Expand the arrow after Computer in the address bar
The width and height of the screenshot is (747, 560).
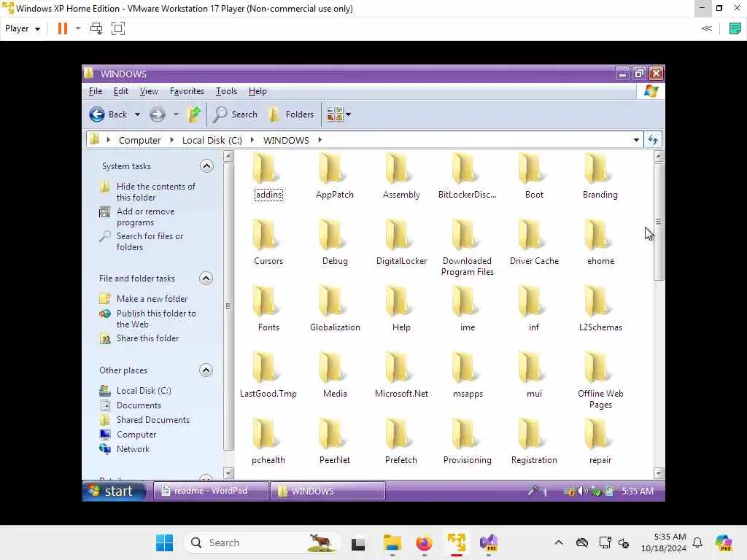[172, 140]
